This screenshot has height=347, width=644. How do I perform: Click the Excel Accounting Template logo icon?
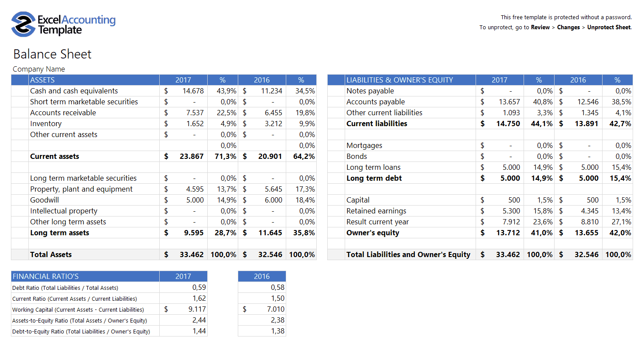[23, 24]
